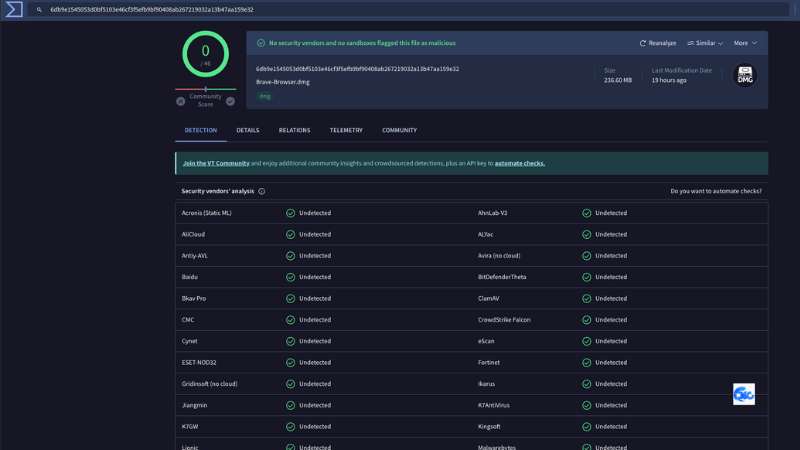Image resolution: width=800 pixels, height=450 pixels.
Task: Click the dmg tag label
Action: pyautogui.click(x=265, y=96)
